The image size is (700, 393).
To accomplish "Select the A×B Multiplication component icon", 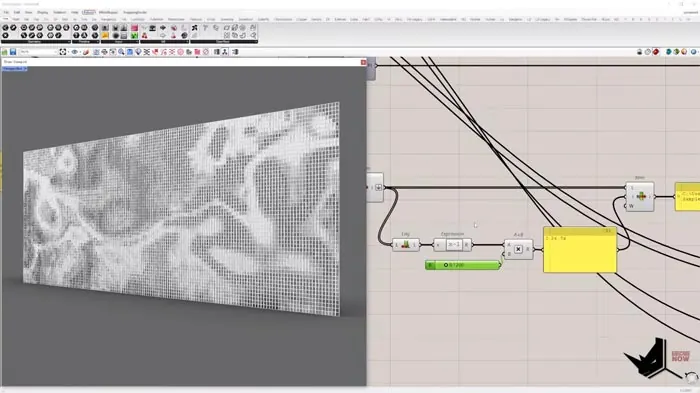I will (518, 249).
